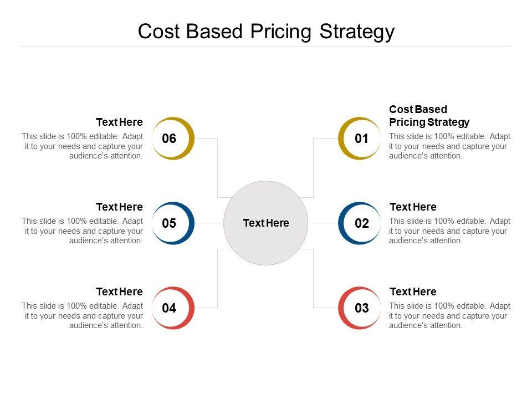Select the gold circle numbered 06
The height and width of the screenshot is (399, 532).
[170, 139]
